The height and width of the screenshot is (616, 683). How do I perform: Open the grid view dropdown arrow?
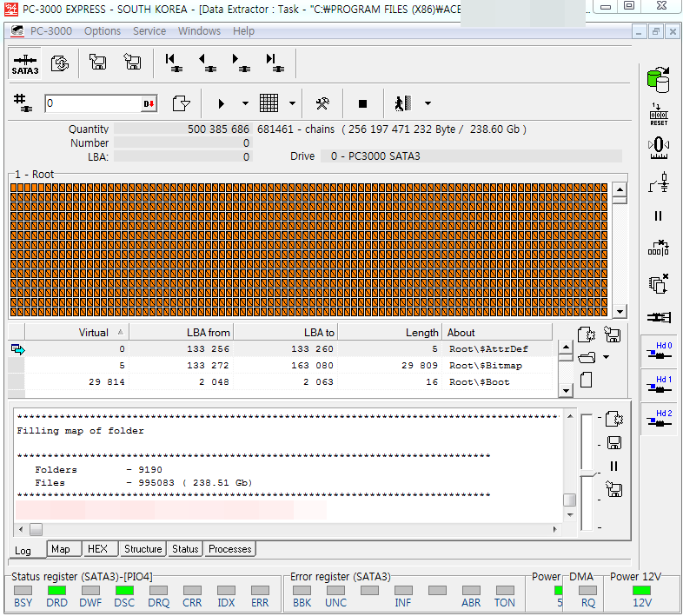click(292, 103)
